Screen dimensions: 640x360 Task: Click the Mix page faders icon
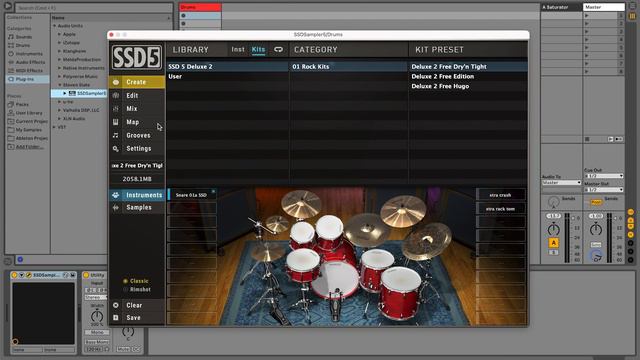point(116,109)
